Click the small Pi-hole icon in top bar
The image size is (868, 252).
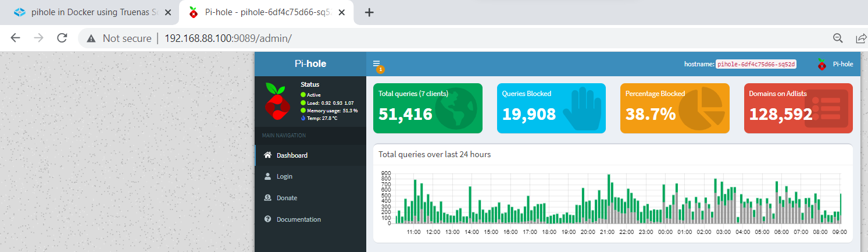(821, 64)
